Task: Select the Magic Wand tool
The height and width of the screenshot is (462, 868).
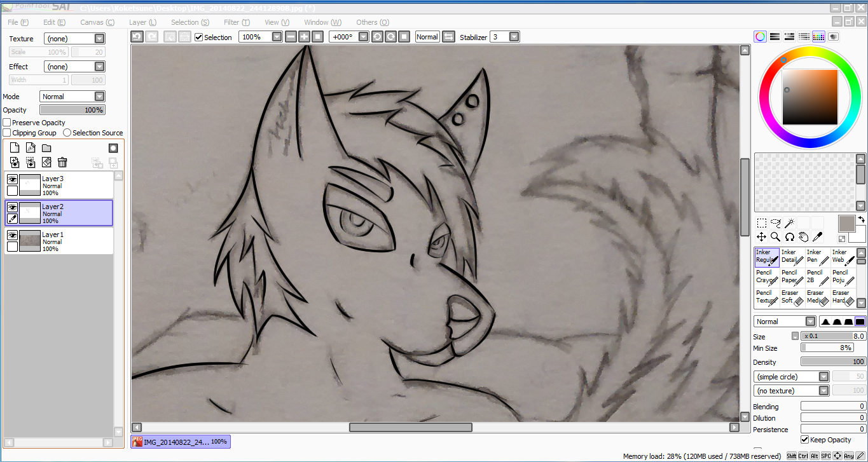Action: click(x=789, y=223)
